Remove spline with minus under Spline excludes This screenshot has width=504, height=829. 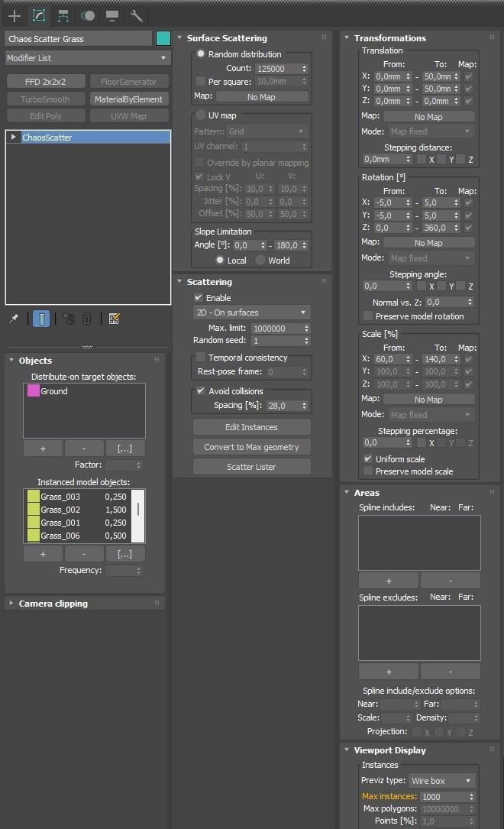(x=450, y=671)
